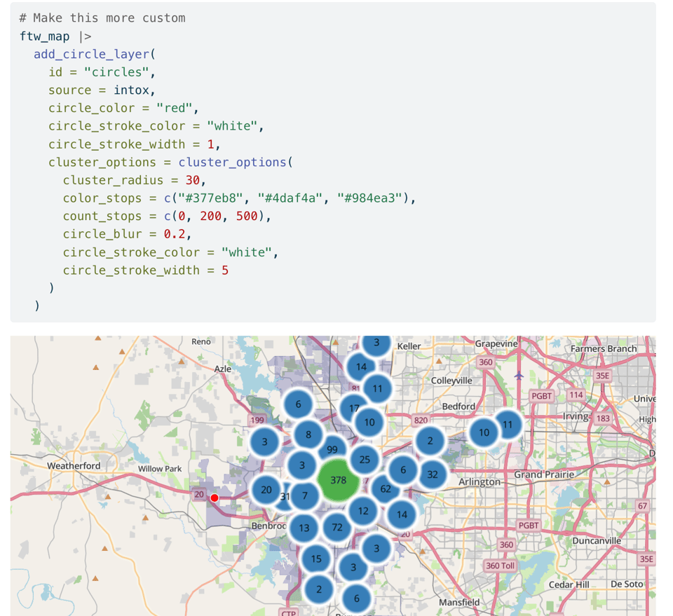Select the cluster circle with 25
The image size is (673, 616).
tap(365, 460)
